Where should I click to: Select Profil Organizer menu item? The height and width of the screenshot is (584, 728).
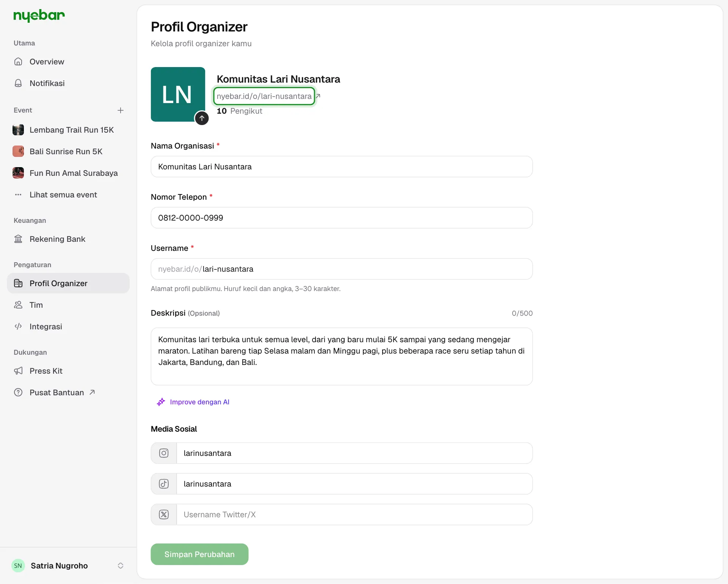tap(68, 283)
